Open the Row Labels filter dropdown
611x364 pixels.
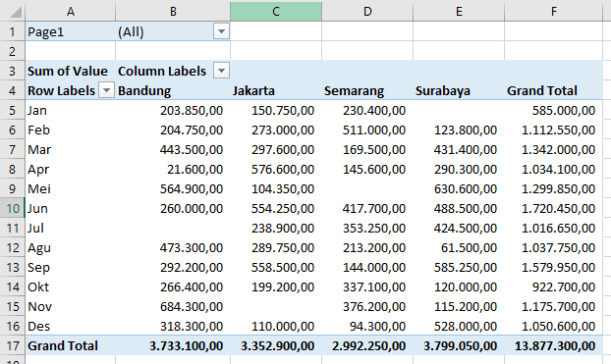coord(106,90)
